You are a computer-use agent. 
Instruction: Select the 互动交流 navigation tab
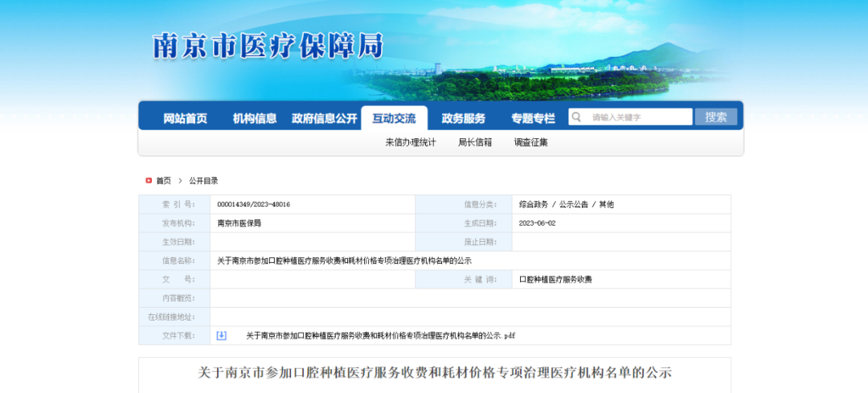point(394,118)
